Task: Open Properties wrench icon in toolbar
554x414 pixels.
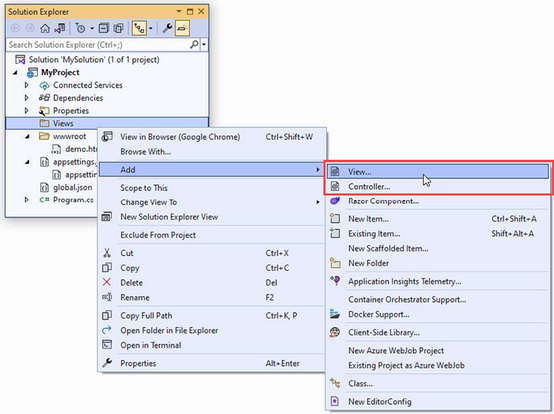Action: tap(167, 28)
